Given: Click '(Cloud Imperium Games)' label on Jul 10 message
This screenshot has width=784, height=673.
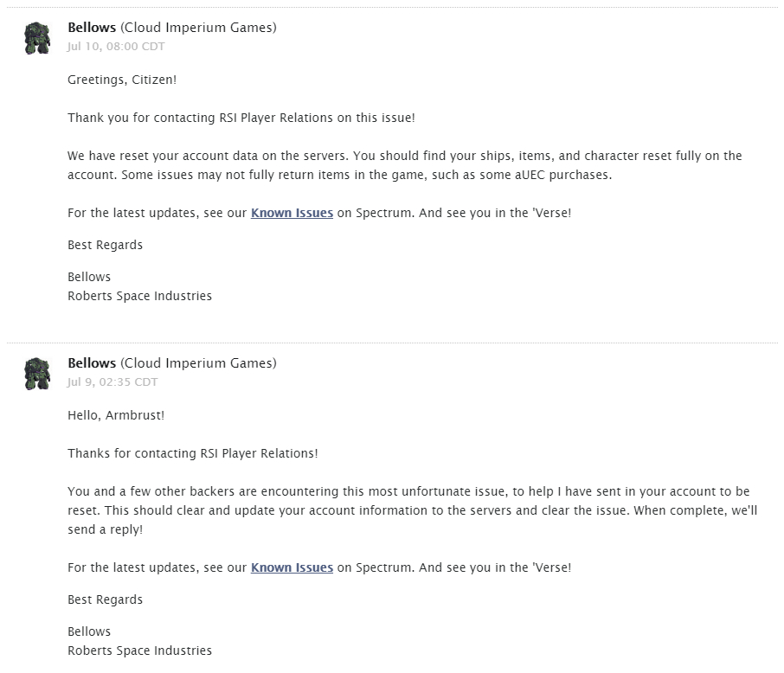Looking at the screenshot, I should tap(198, 28).
